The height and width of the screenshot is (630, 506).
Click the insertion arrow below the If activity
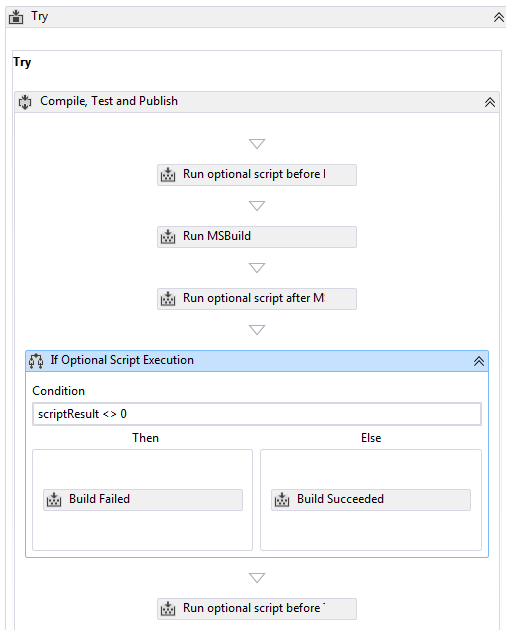point(257,578)
